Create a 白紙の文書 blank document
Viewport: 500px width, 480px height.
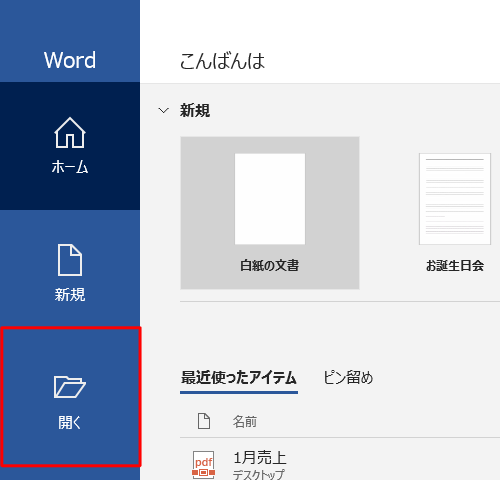[270, 213]
